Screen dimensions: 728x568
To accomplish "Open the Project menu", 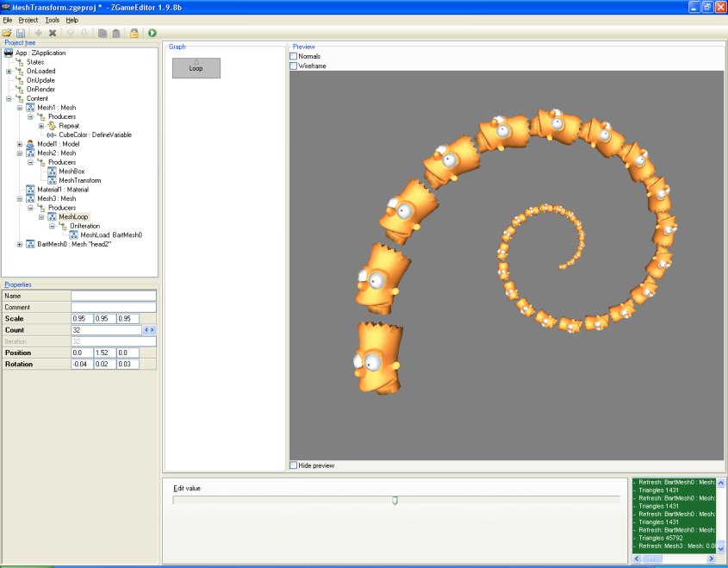I will tap(28, 20).
